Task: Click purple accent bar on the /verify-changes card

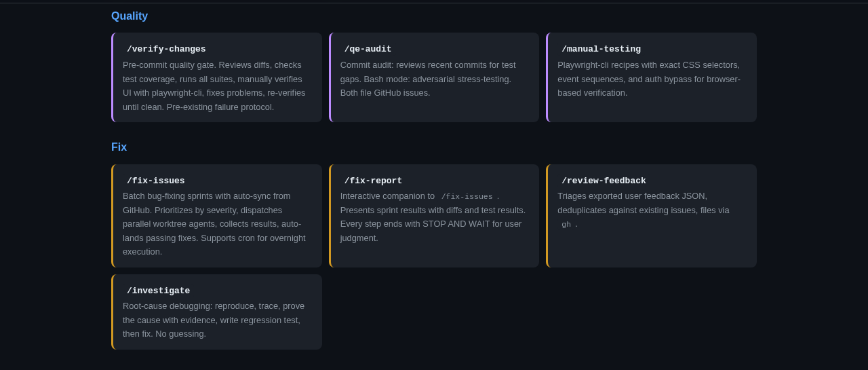Action: click(x=113, y=77)
